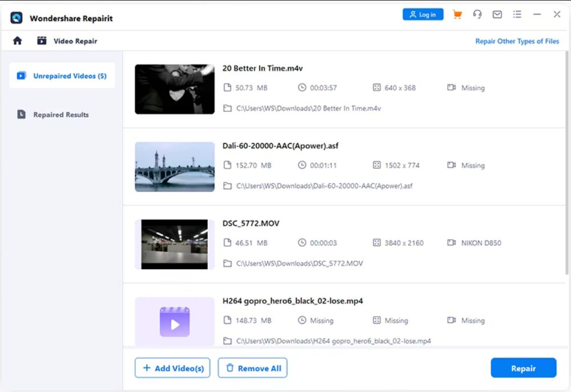Click the Remove All button
Viewport: 571px width, 392px height.
click(252, 367)
